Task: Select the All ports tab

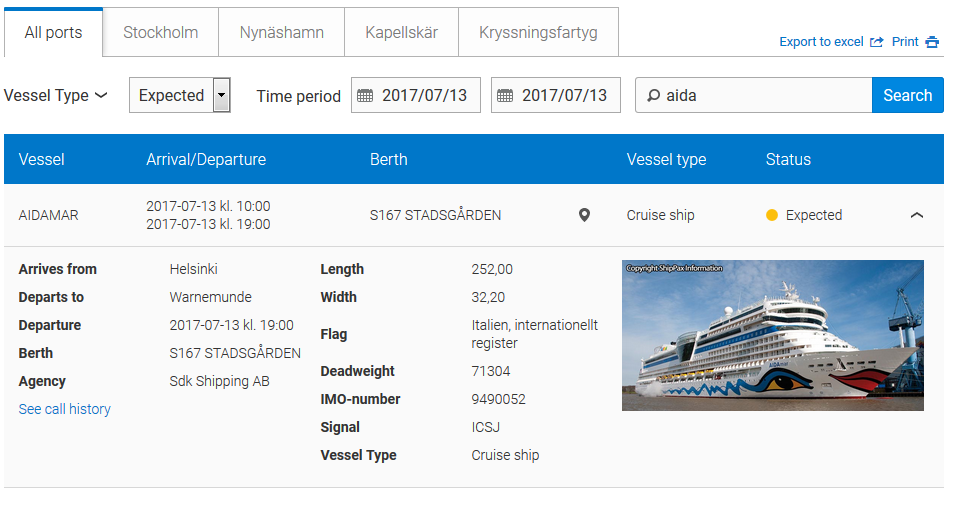Action: 53,33
